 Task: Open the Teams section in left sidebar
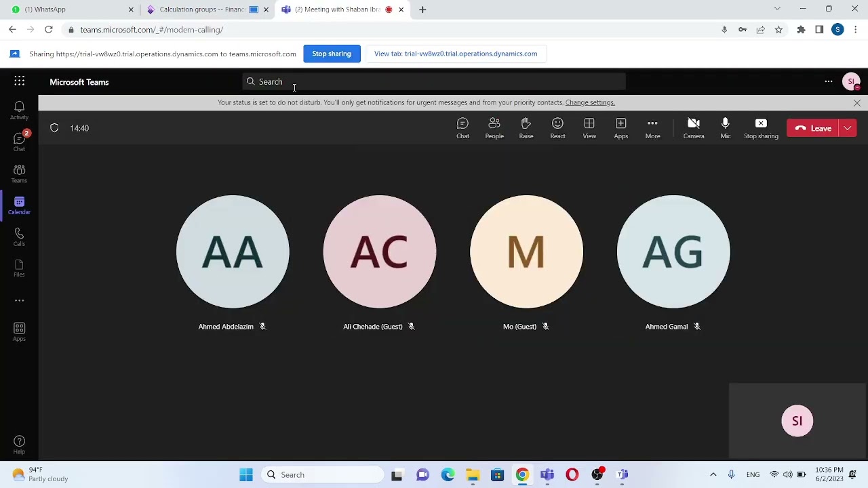pyautogui.click(x=19, y=174)
